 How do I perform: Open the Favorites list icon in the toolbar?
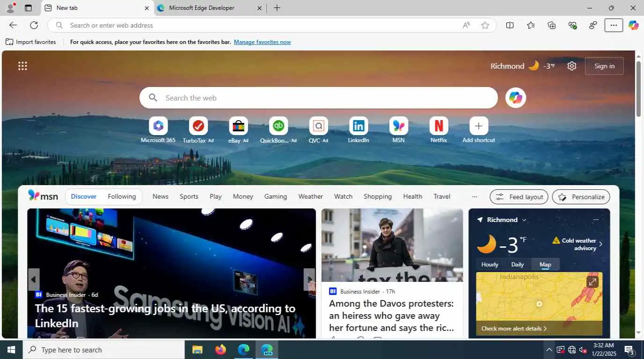(531, 25)
